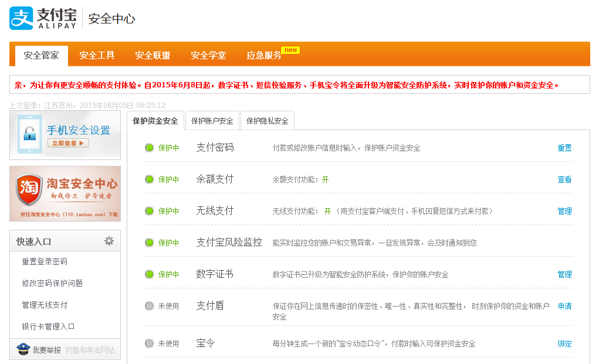Click 绑定 link for 宝令
Viewport: 592px width, 364px height.
point(564,343)
